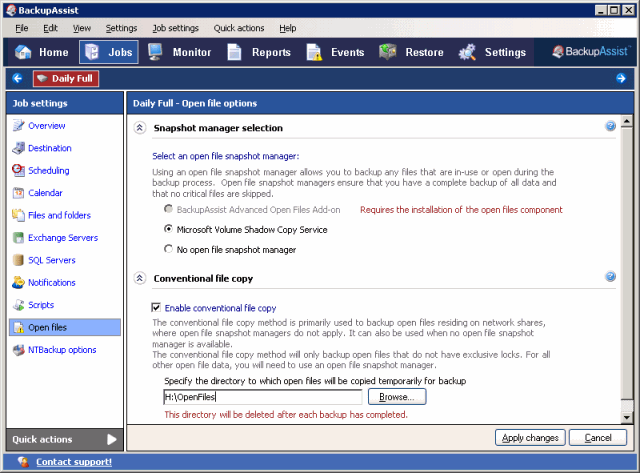Image resolution: width=640 pixels, height=473 pixels.
Task: Open the Events warning icon
Action: 314,52
